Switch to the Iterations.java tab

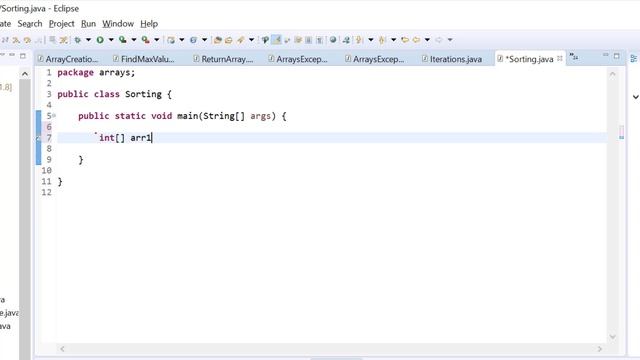point(452,59)
